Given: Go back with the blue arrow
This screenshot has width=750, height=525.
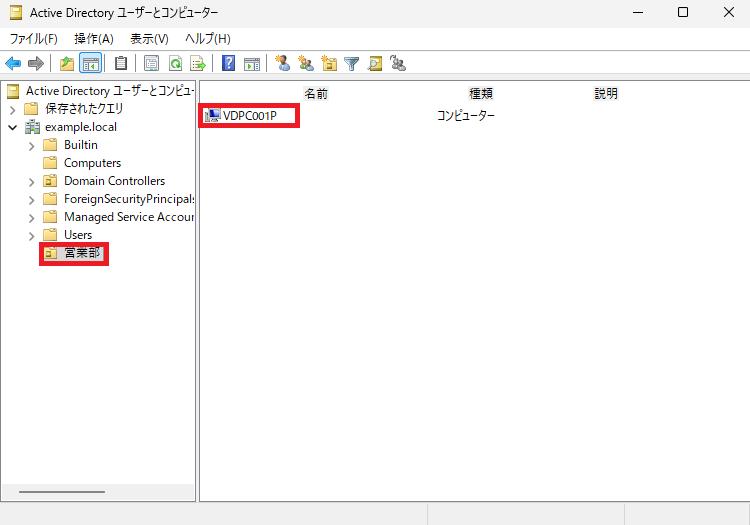Looking at the screenshot, I should click(13, 63).
